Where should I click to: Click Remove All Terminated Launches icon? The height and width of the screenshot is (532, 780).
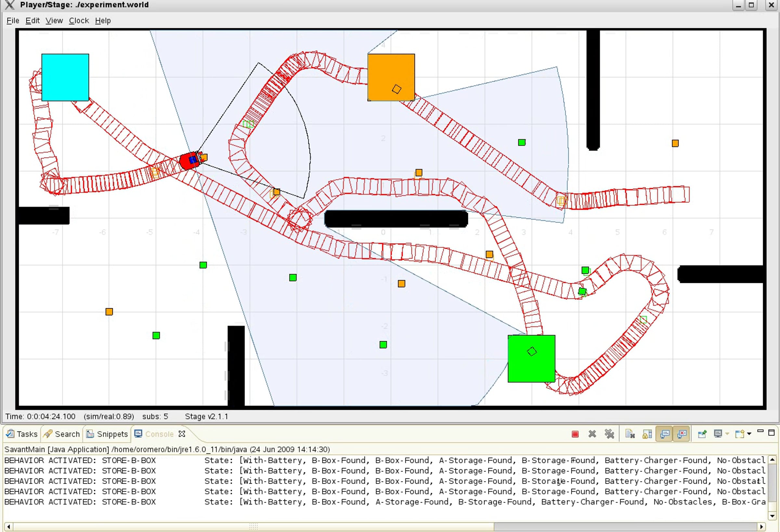click(609, 434)
